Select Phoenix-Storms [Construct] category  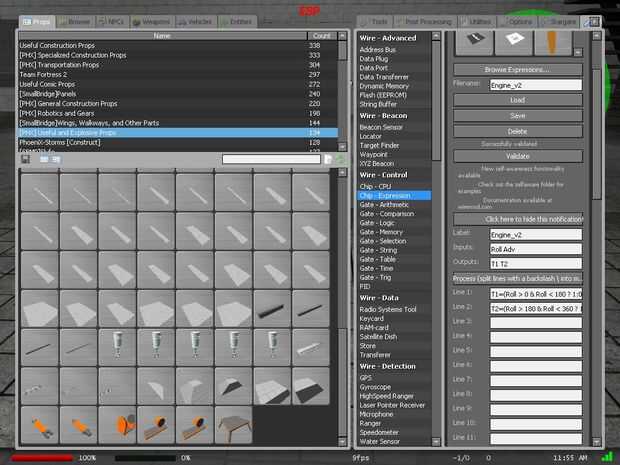tap(178, 142)
